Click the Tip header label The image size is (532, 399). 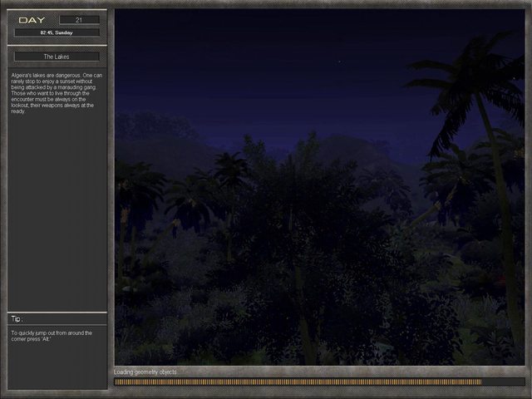point(17,319)
